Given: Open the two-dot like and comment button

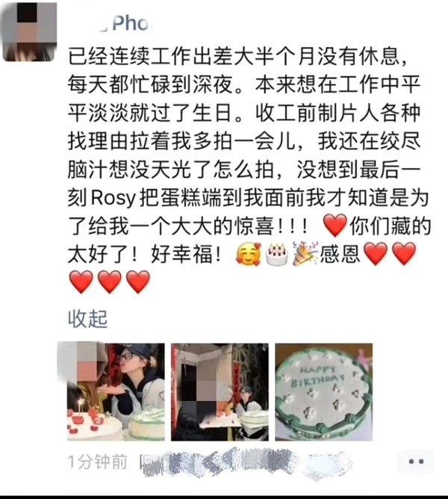Looking at the screenshot, I should (416, 461).
